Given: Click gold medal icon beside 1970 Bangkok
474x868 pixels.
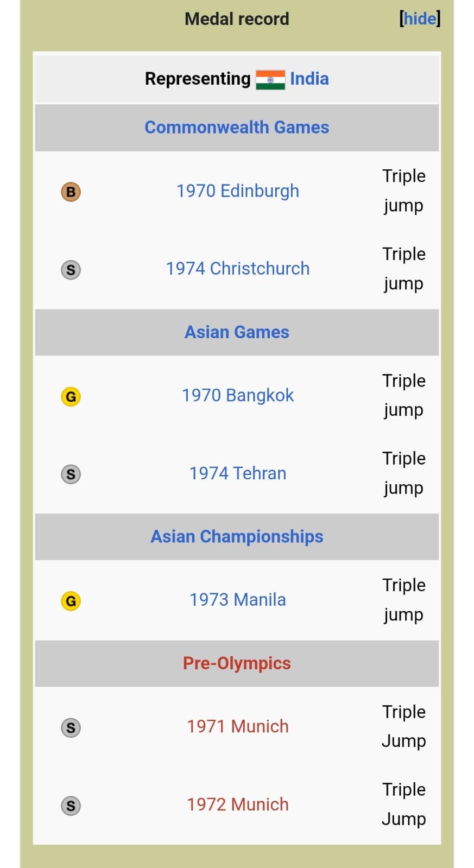Looking at the screenshot, I should 71,396.
